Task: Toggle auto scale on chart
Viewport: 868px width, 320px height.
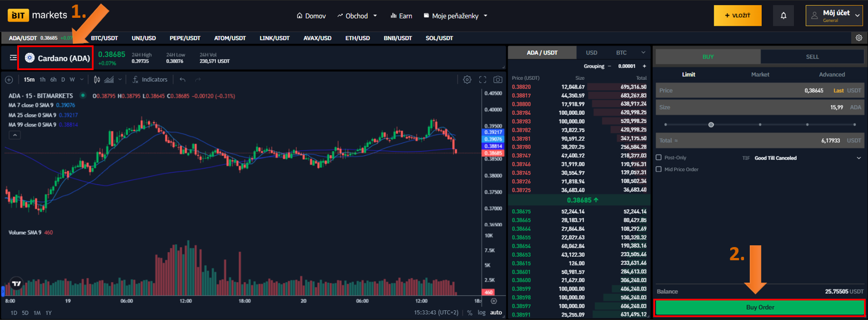Action: coord(496,313)
